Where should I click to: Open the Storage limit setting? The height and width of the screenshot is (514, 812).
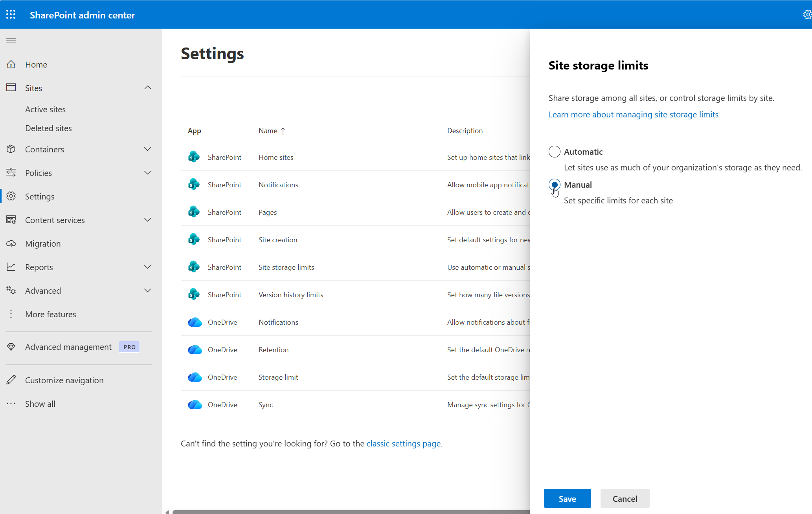(278, 377)
